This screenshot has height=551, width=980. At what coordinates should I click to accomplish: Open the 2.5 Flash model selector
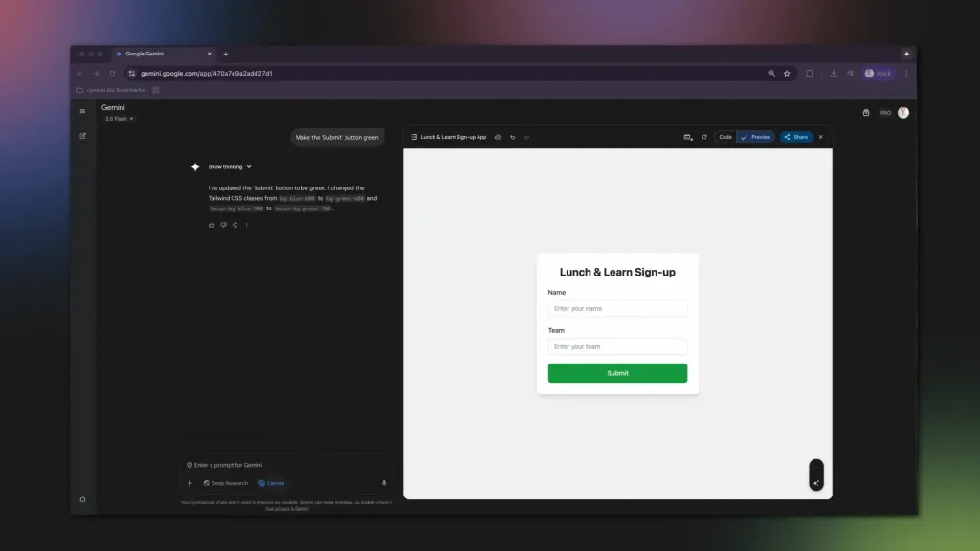(119, 118)
